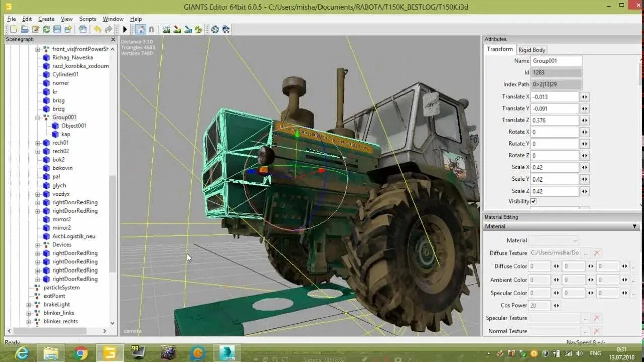Select the foliage plant paint icon

click(x=199, y=30)
